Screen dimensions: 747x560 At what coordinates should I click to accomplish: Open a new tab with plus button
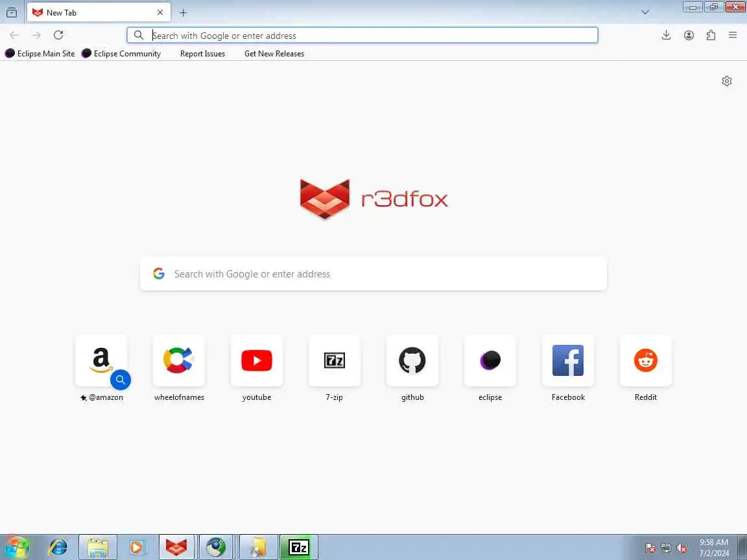[183, 13]
